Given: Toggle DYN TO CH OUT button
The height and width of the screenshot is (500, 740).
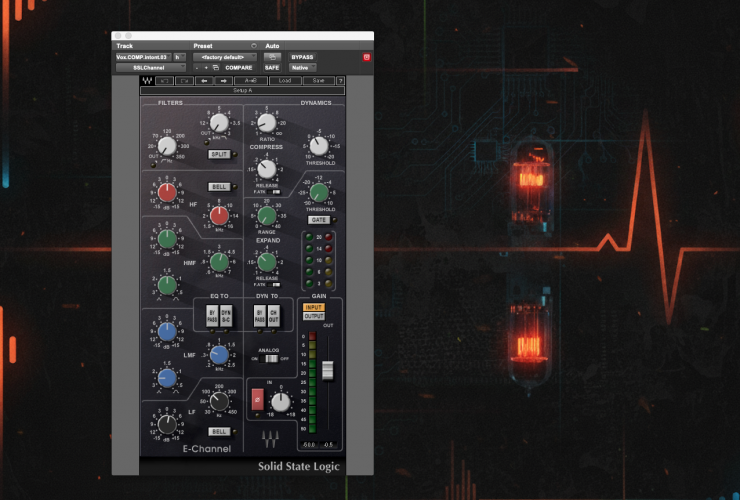Looking at the screenshot, I should 274,316.
